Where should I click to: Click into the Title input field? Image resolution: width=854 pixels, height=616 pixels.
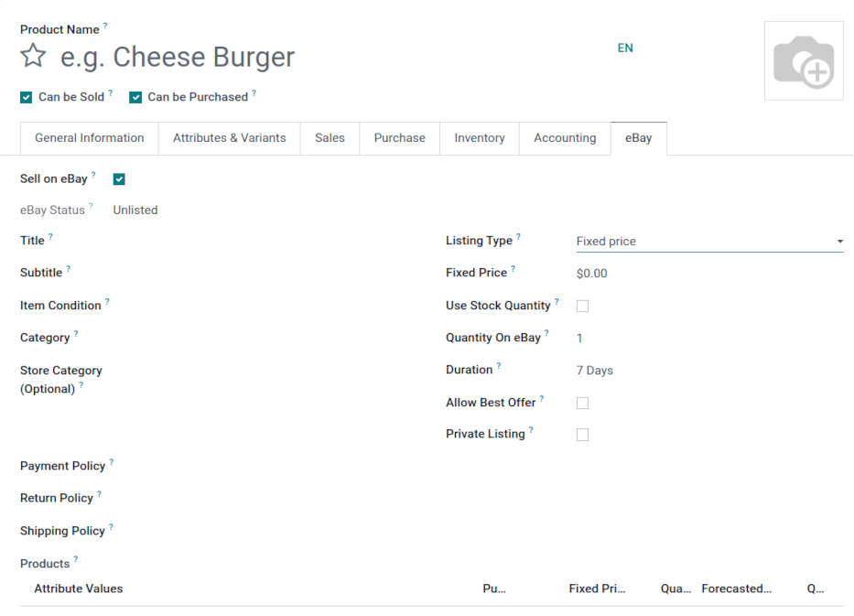point(229,240)
